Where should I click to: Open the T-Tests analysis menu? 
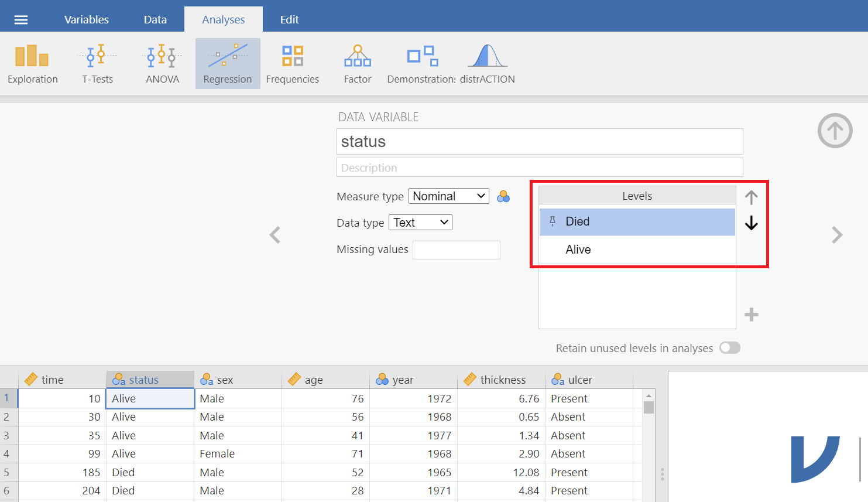pos(97,64)
